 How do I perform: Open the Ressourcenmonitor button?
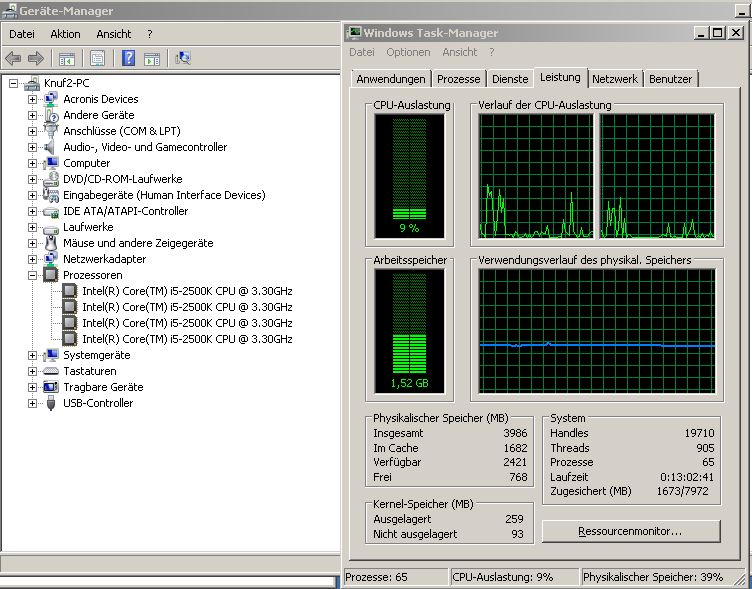click(x=631, y=531)
